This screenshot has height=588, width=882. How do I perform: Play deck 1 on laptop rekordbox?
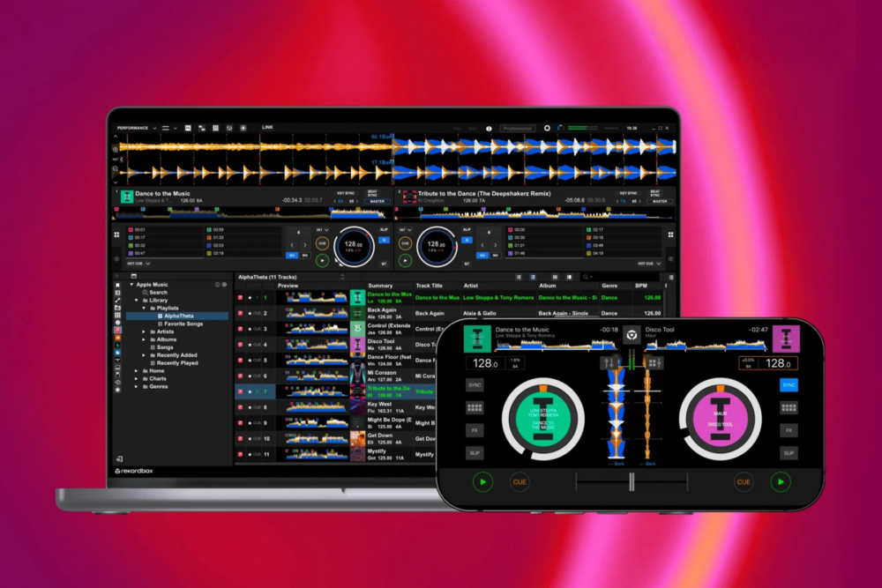[322, 260]
